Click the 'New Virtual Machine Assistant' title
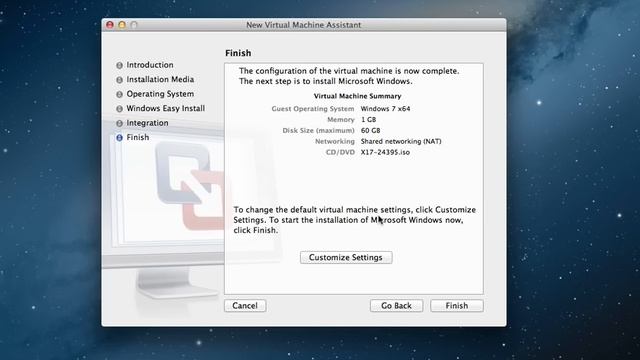 303,25
